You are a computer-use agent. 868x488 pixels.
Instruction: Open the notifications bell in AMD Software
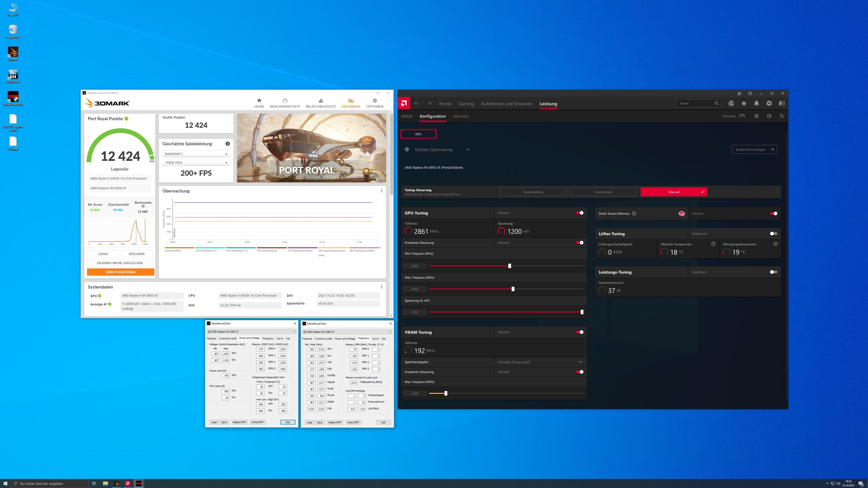[x=757, y=103]
